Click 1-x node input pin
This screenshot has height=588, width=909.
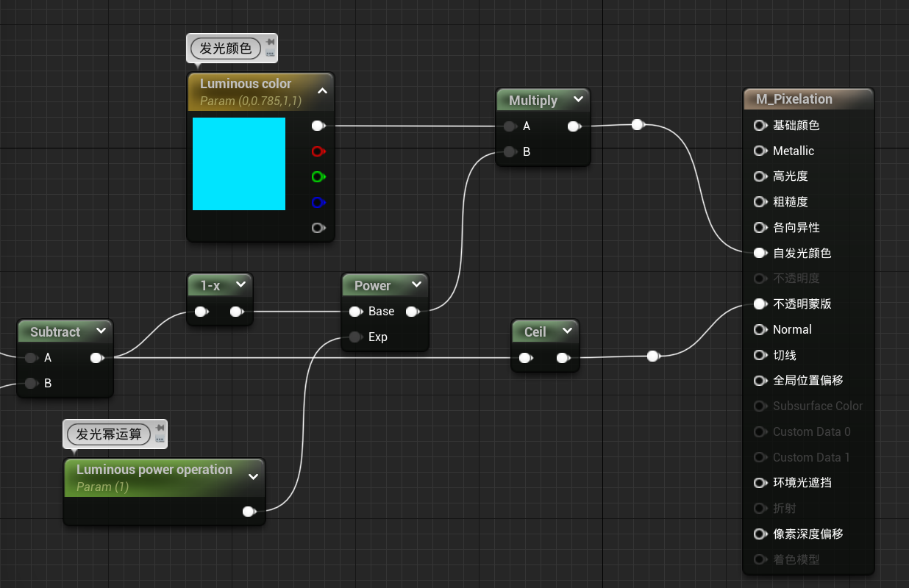pos(201,312)
